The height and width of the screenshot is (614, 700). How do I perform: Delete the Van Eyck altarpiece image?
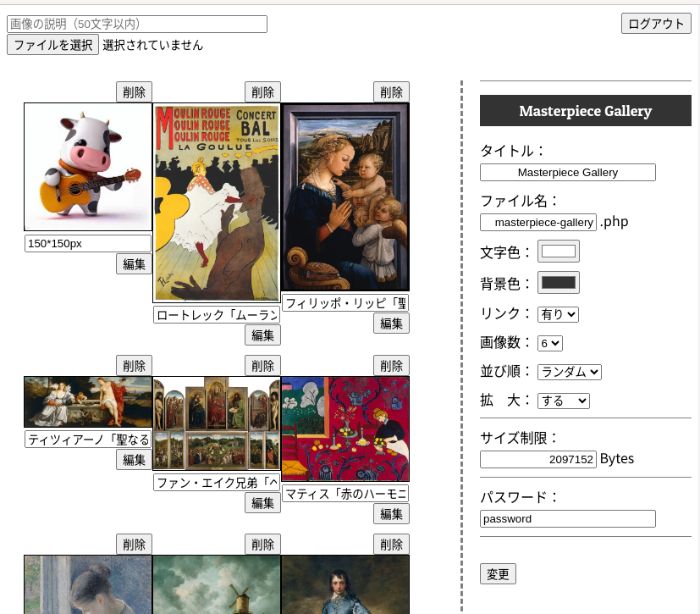pyautogui.click(x=262, y=366)
